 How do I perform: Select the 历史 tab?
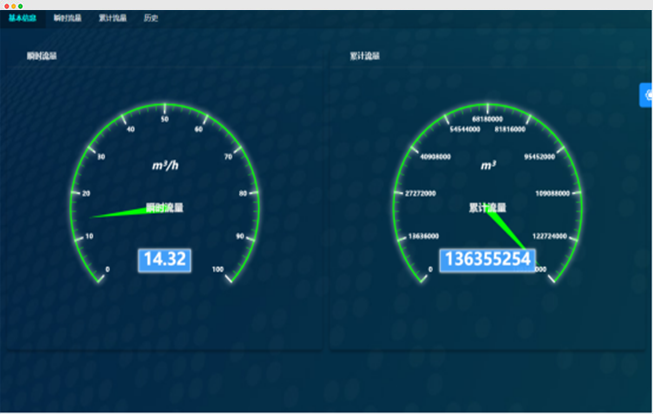(x=150, y=18)
